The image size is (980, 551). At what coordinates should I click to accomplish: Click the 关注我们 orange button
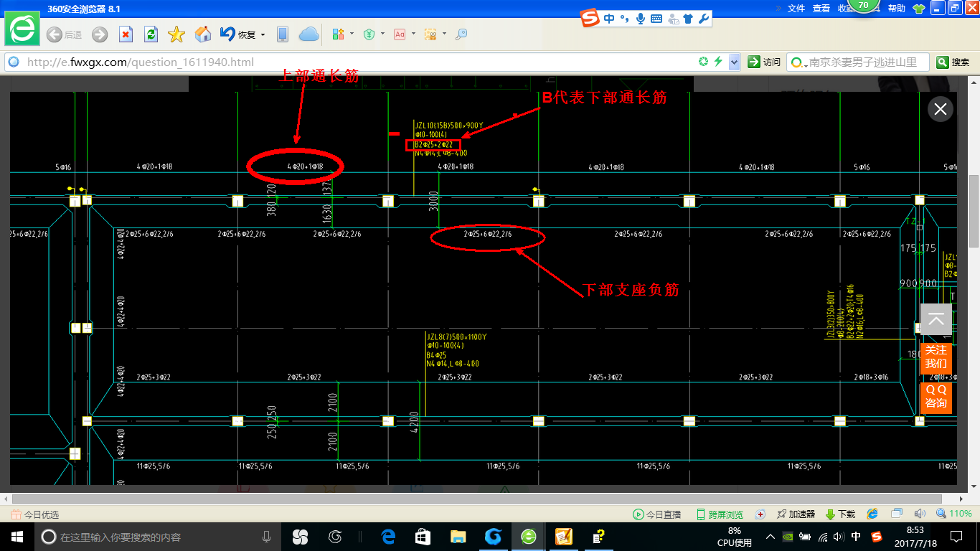[x=936, y=357]
